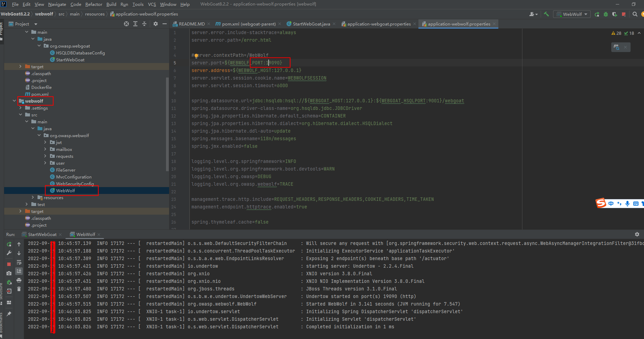Jump down the stack trace arrow

pyautogui.click(x=19, y=253)
